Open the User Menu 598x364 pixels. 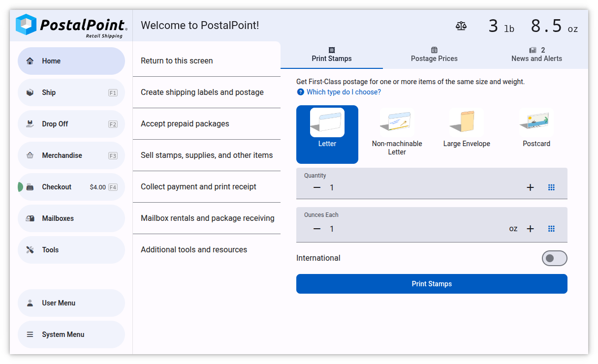[x=71, y=303]
